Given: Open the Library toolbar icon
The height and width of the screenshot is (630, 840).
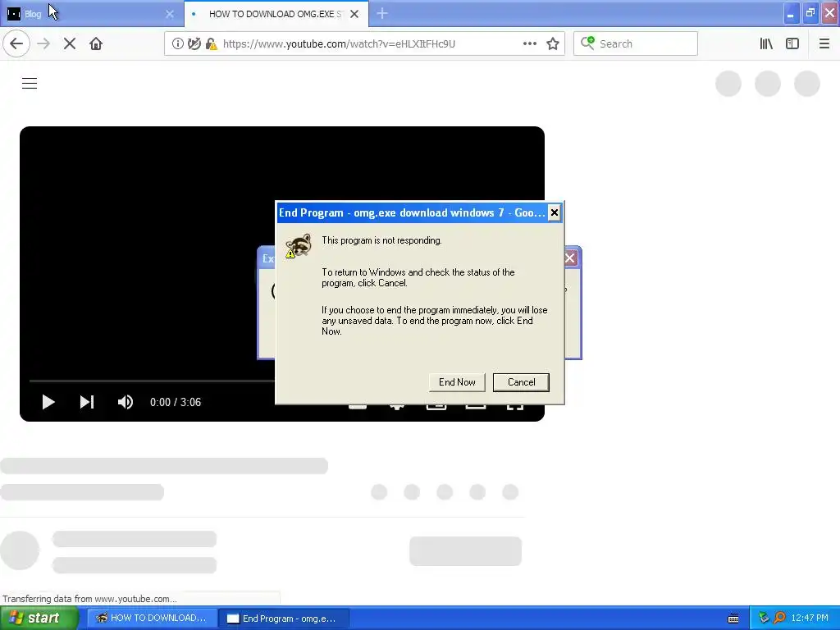Looking at the screenshot, I should (x=766, y=44).
